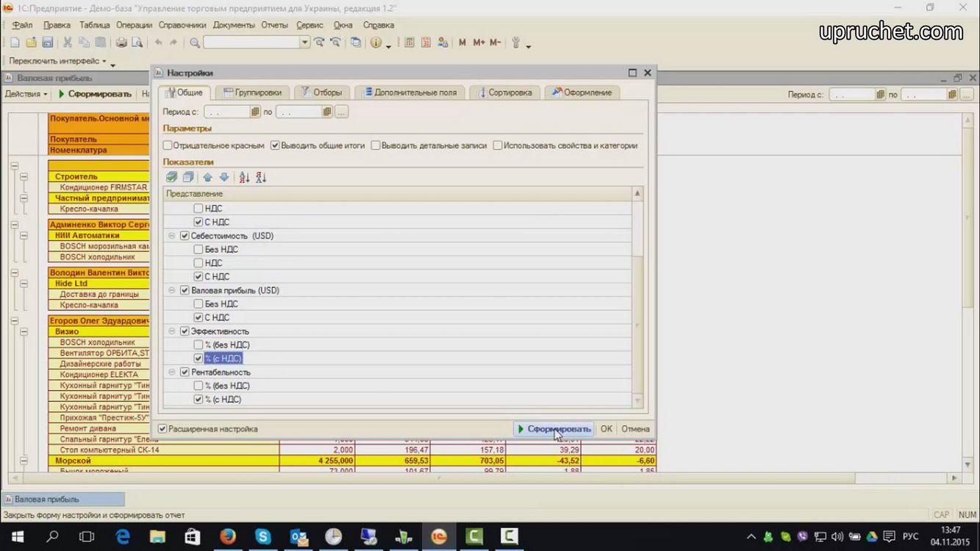Switch to Дополнительные поля tab

click(409, 93)
